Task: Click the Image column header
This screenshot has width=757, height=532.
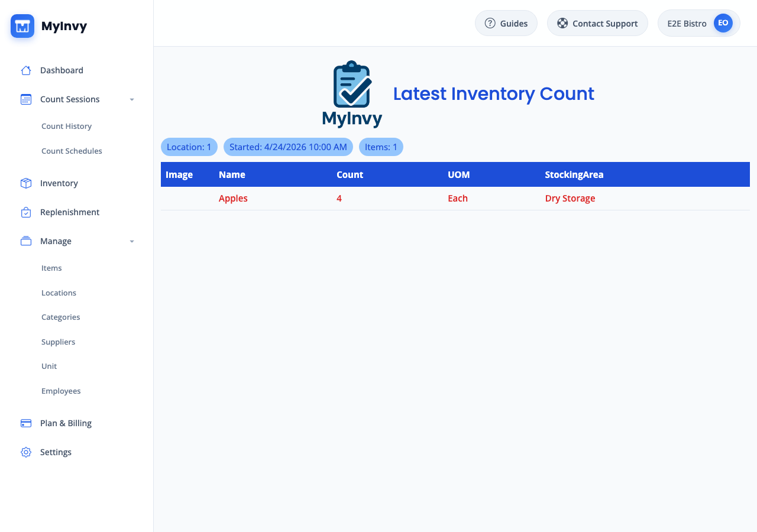Action: pyautogui.click(x=179, y=175)
